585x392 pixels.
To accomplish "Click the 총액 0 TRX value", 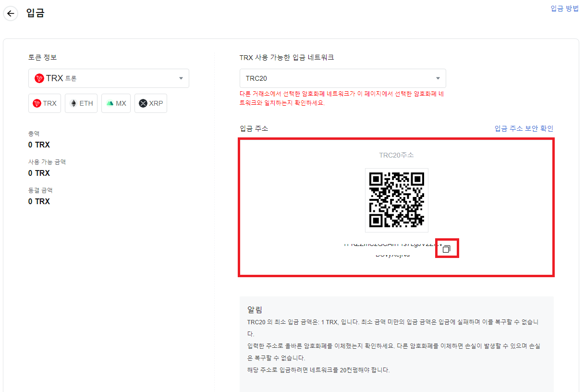I will coord(39,145).
